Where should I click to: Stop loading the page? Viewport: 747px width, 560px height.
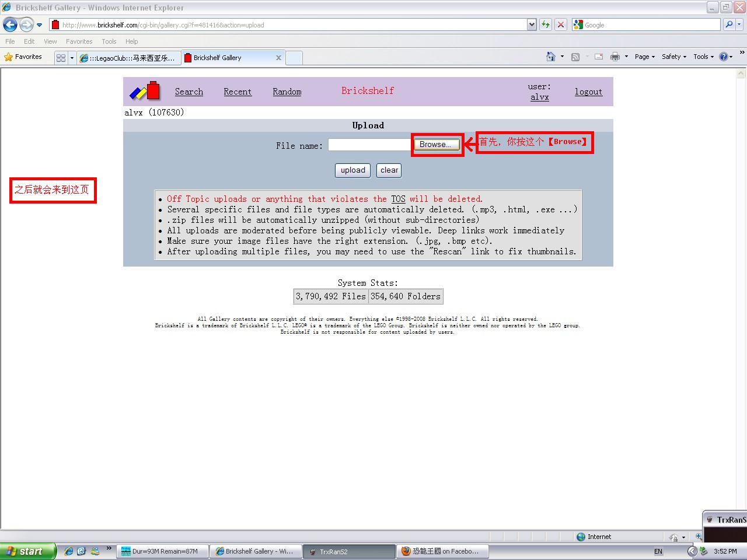(560, 24)
